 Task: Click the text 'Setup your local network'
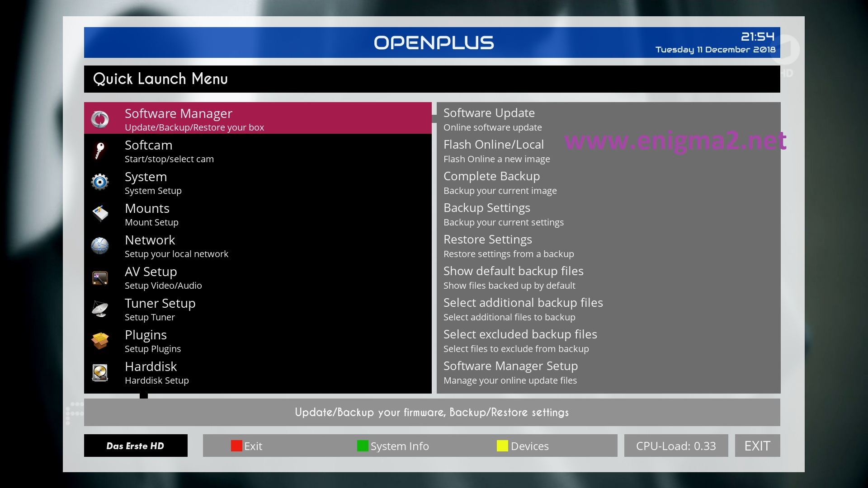click(x=176, y=254)
